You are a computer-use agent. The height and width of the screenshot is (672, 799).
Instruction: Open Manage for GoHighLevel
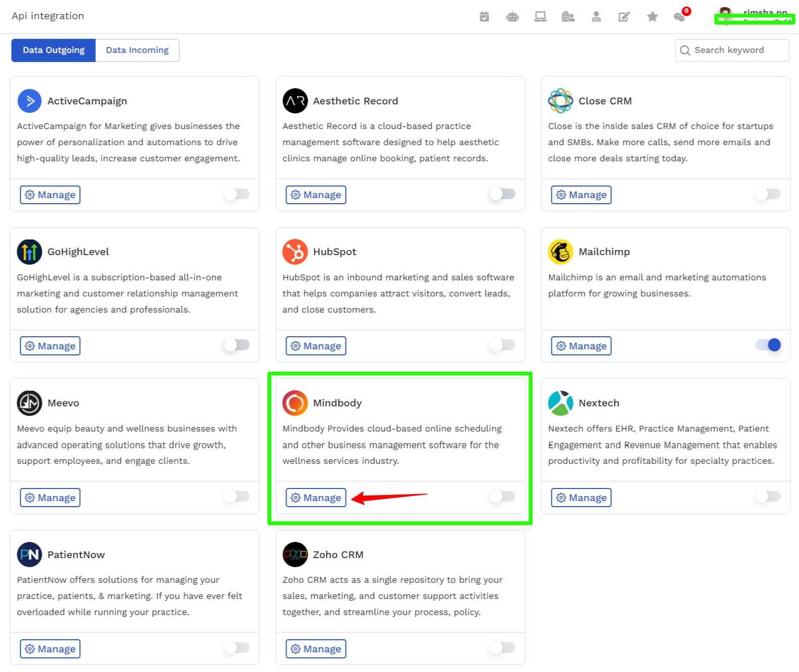50,346
